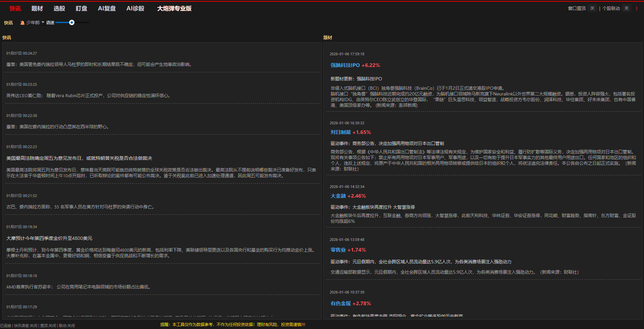The image size is (644, 329).
Task: Open the 少年郎 voice dropdown
Action: pos(35,23)
